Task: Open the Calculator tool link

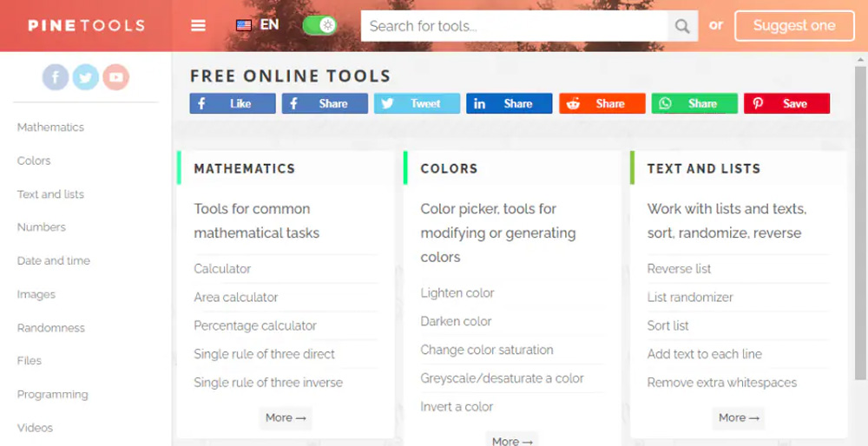Action: click(222, 269)
